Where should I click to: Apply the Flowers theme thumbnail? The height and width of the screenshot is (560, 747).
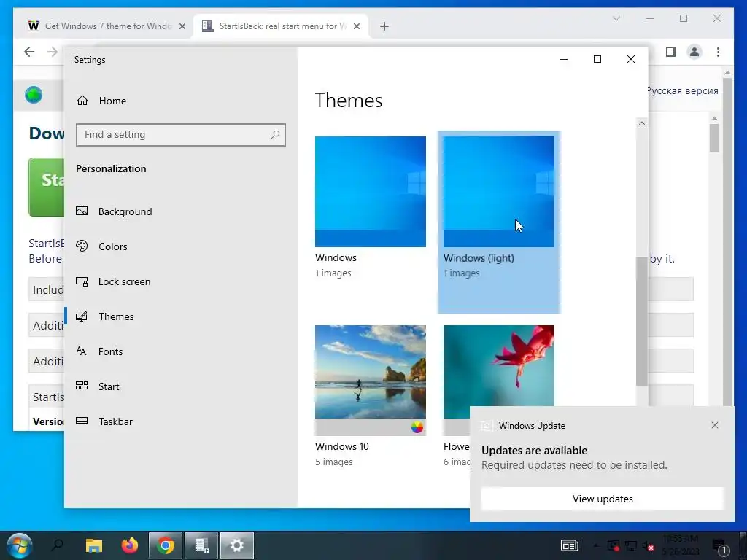[x=499, y=366]
